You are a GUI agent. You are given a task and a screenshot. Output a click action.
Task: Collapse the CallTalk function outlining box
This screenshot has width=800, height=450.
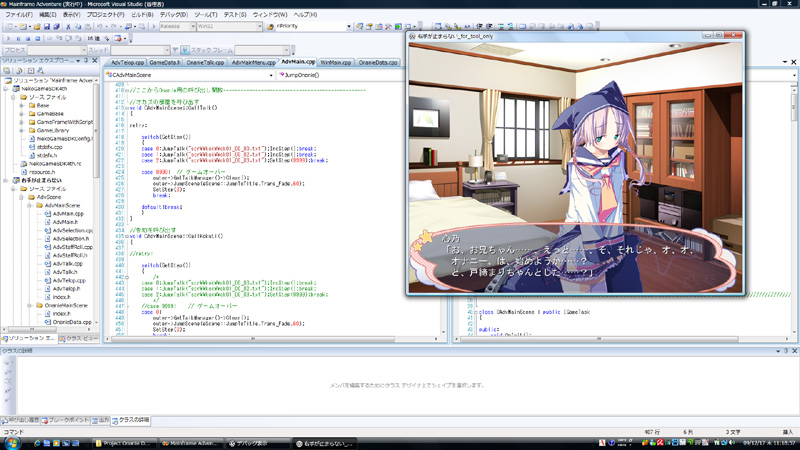[127, 108]
